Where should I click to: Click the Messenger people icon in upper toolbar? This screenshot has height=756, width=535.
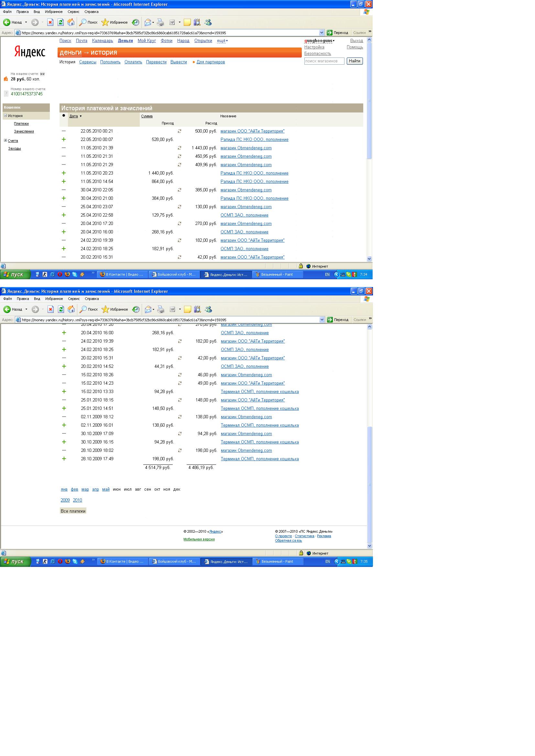click(208, 22)
